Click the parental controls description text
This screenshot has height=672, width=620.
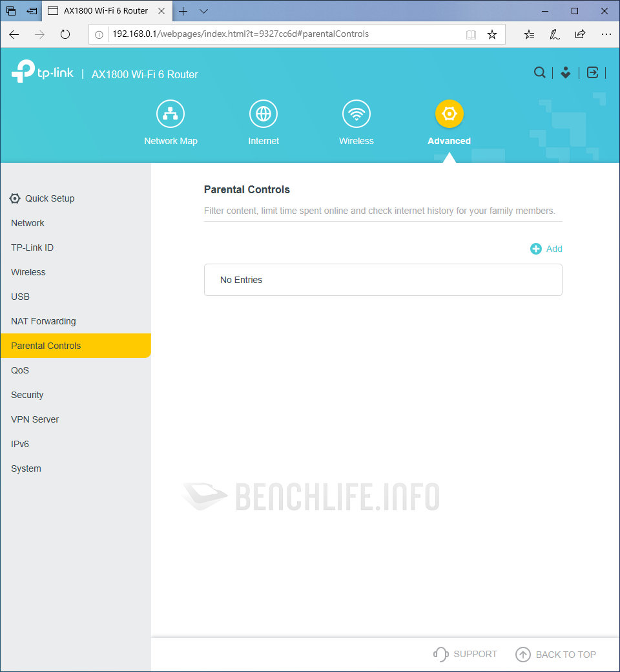(380, 211)
